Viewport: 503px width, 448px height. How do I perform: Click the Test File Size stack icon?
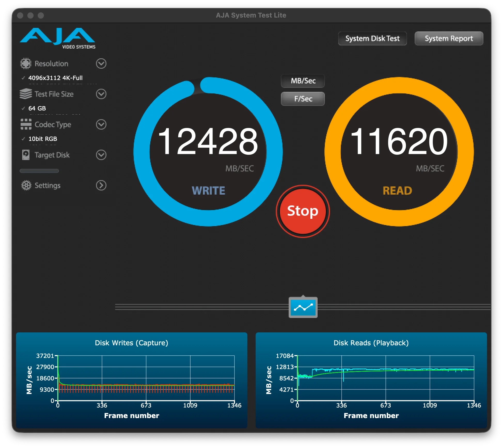[x=26, y=94]
